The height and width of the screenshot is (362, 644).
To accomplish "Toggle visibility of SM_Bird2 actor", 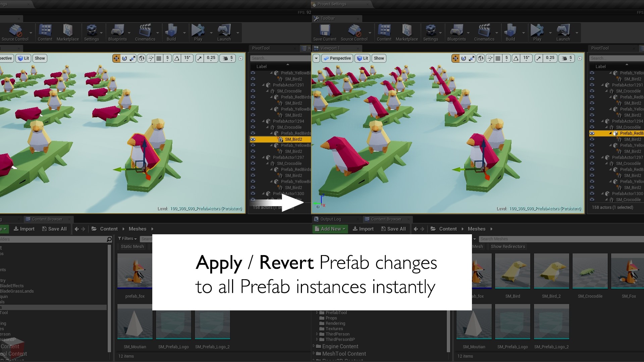I will [253, 139].
